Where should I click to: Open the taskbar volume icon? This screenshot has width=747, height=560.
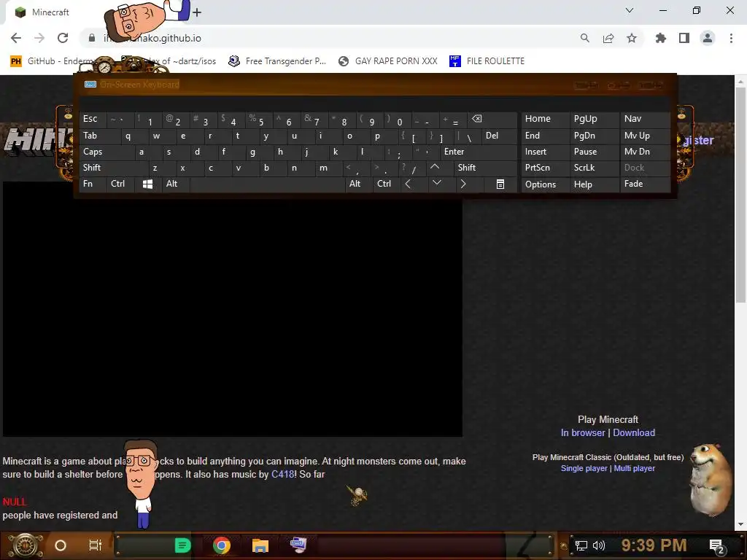click(599, 545)
